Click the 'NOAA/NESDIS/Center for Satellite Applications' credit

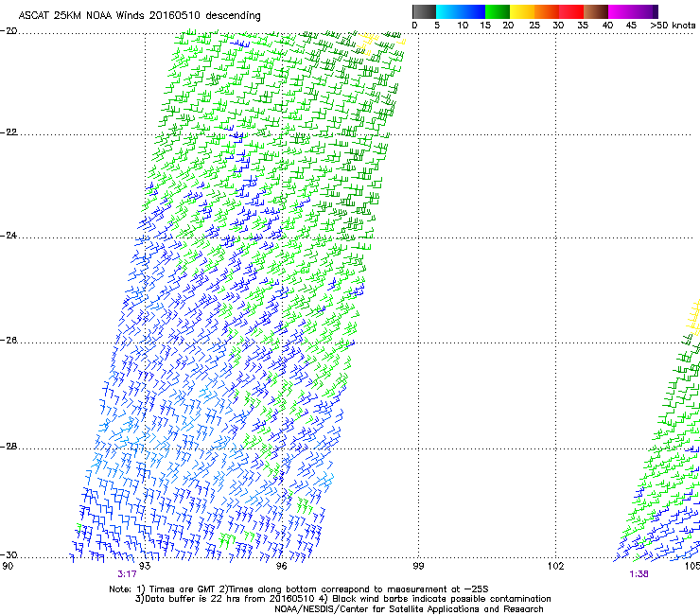[378, 609]
